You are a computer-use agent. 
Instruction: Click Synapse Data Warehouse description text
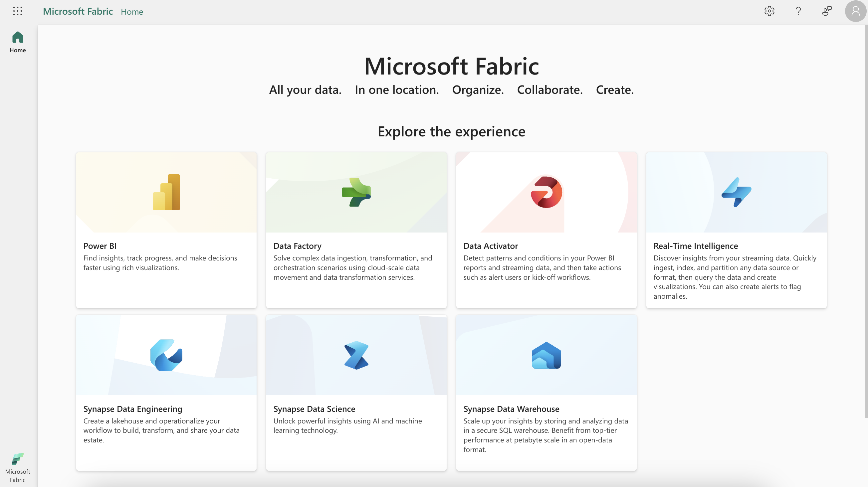tap(545, 435)
